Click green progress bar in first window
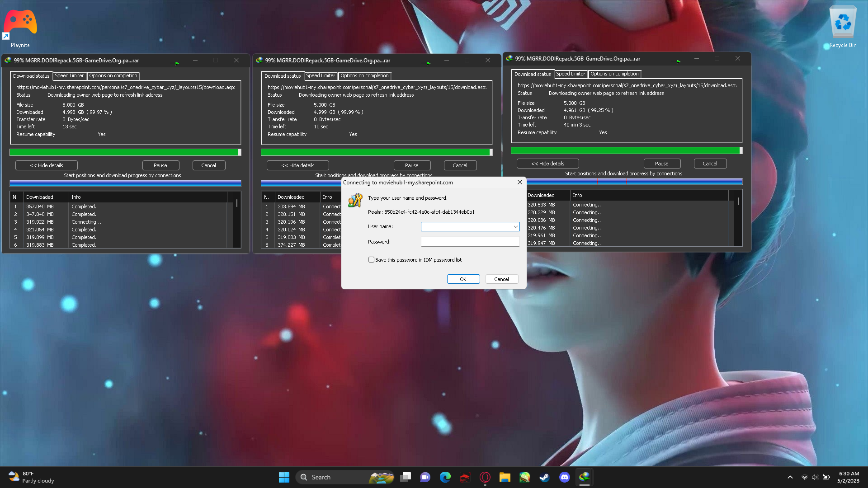Image resolution: width=868 pixels, height=488 pixels. (x=125, y=152)
